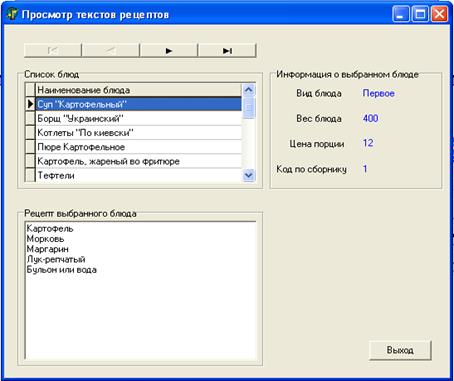Select row Пюре Картофельное

tap(138, 147)
